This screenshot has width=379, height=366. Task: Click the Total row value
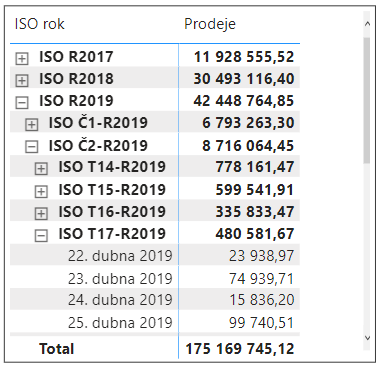coord(240,349)
